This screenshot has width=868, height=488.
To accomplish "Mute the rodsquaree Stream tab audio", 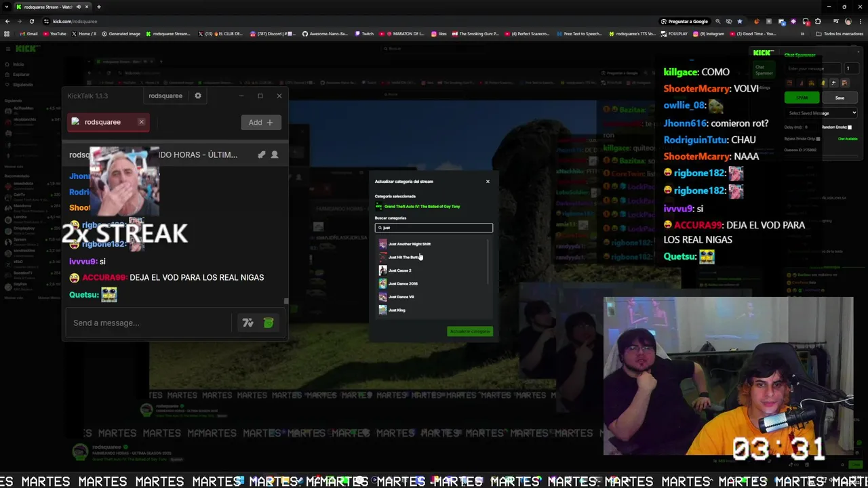I will (78, 7).
